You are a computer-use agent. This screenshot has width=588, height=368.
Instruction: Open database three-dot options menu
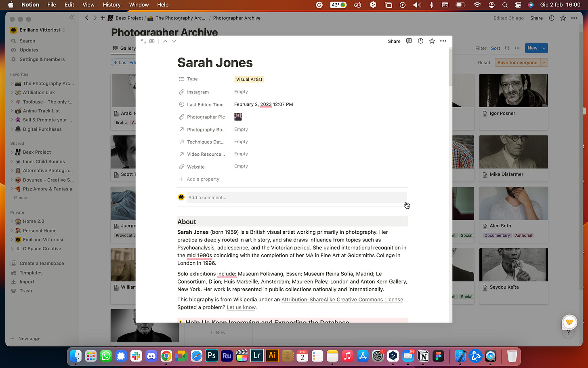[517, 48]
